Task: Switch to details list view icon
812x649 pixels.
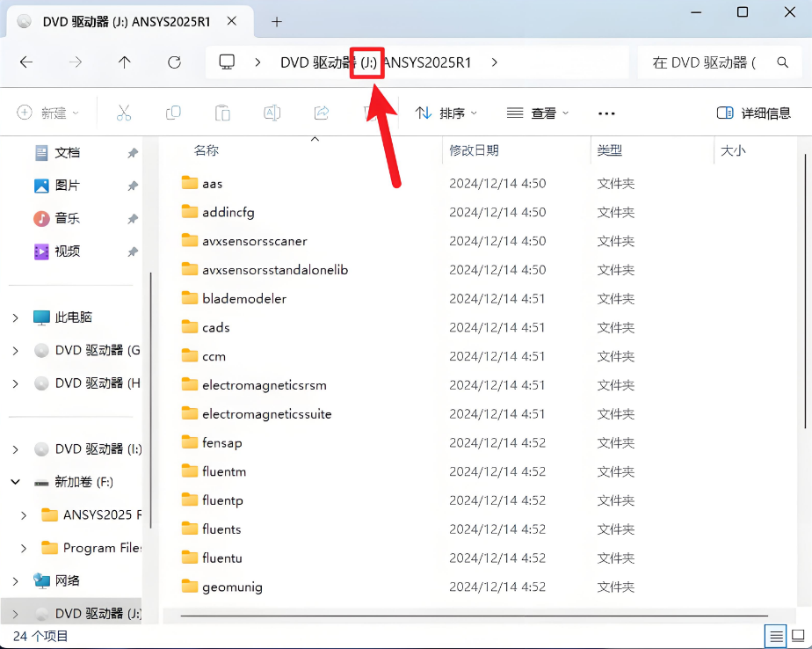Action: click(x=776, y=636)
